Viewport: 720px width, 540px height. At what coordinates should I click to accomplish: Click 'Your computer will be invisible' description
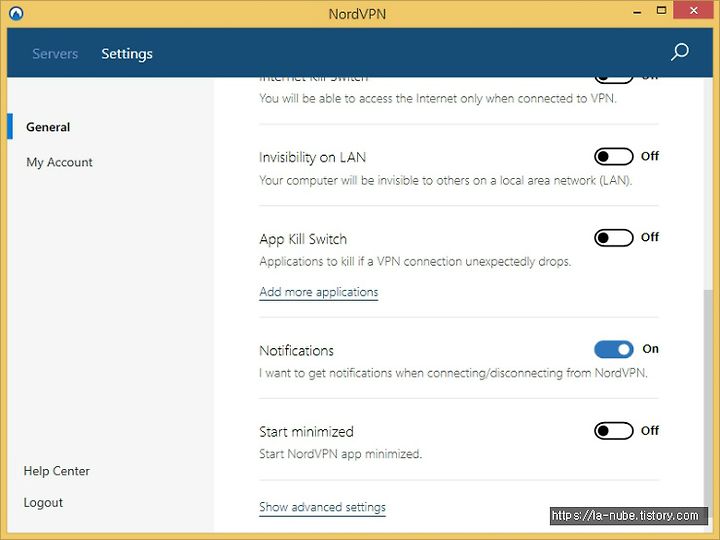[x=445, y=180]
